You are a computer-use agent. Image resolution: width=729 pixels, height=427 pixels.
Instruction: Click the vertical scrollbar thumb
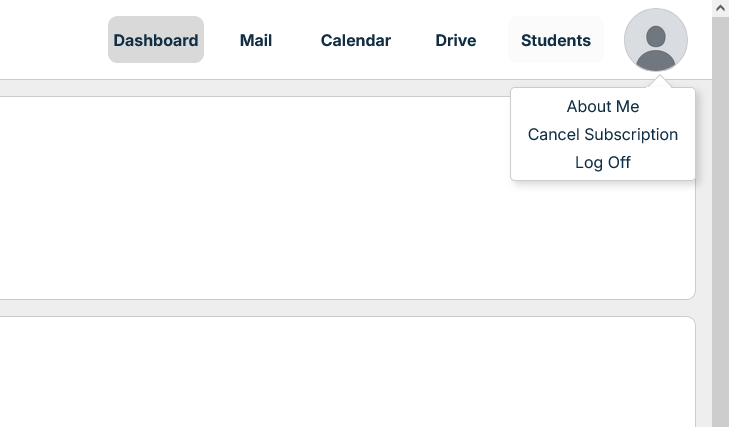pyautogui.click(x=720, y=220)
